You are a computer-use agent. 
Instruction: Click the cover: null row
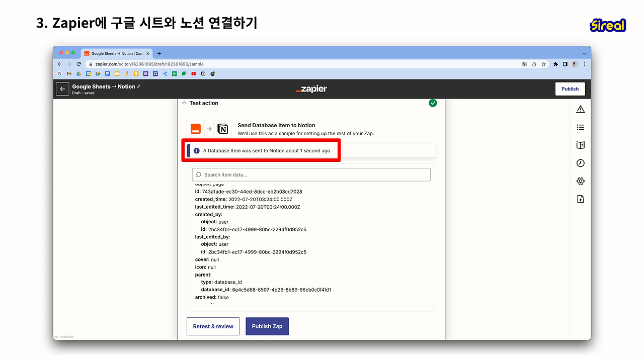tap(207, 259)
